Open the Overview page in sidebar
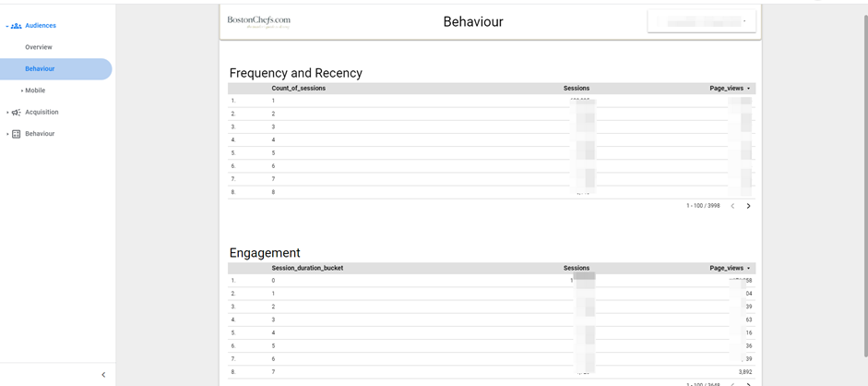The width and height of the screenshot is (868, 386). (39, 47)
